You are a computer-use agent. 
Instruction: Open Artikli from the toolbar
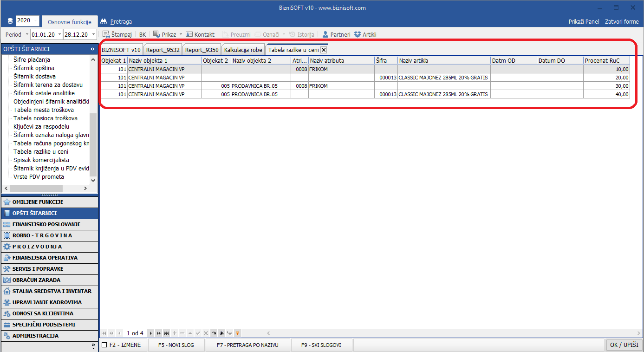click(x=365, y=34)
